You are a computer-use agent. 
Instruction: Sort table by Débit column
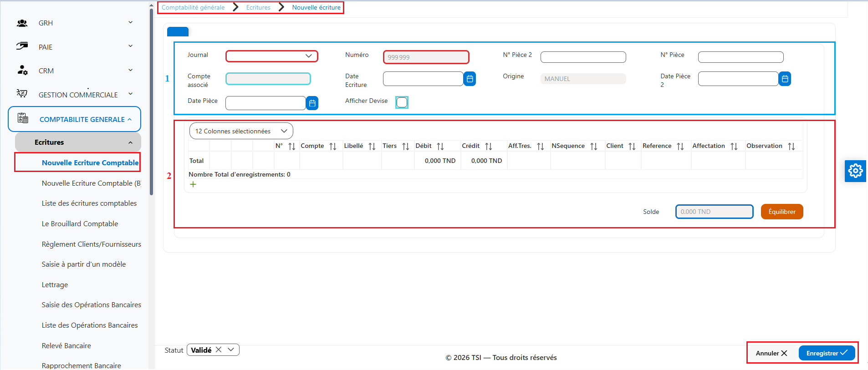click(440, 147)
